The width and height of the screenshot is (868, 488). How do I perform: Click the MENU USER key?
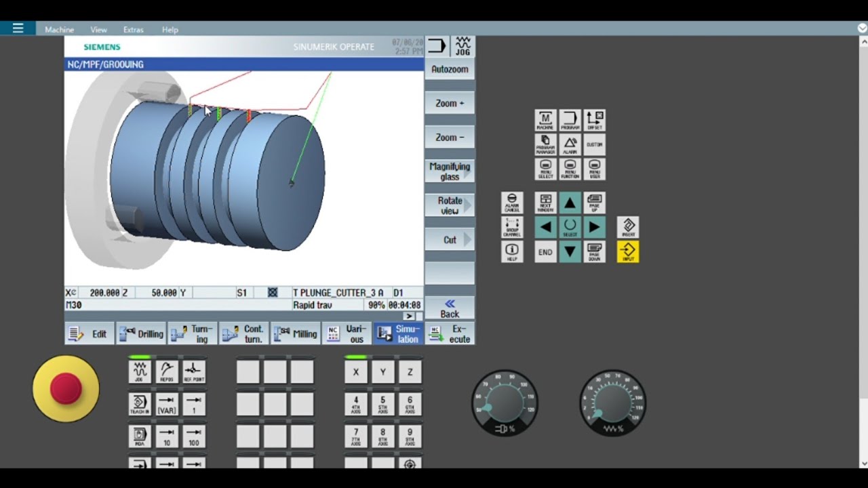point(595,169)
